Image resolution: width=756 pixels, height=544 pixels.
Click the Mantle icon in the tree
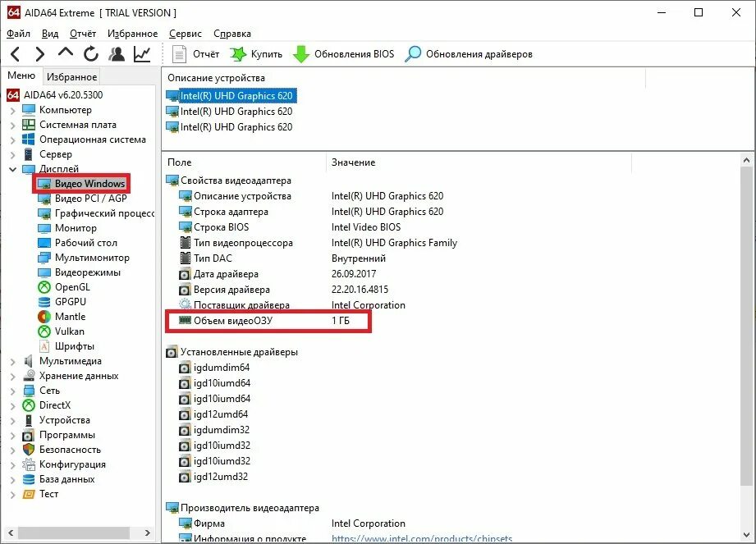tap(44, 317)
